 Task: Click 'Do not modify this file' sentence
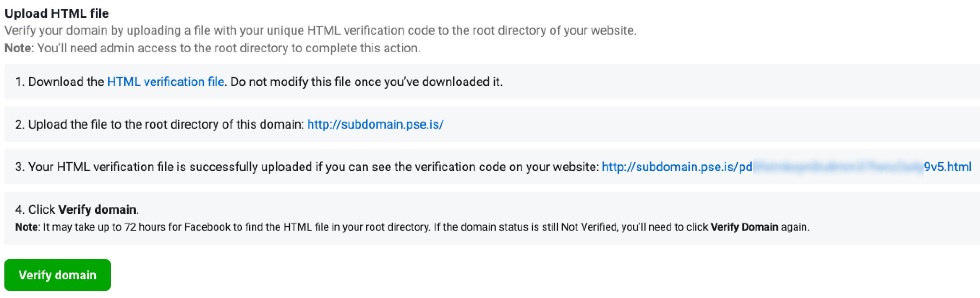(366, 82)
